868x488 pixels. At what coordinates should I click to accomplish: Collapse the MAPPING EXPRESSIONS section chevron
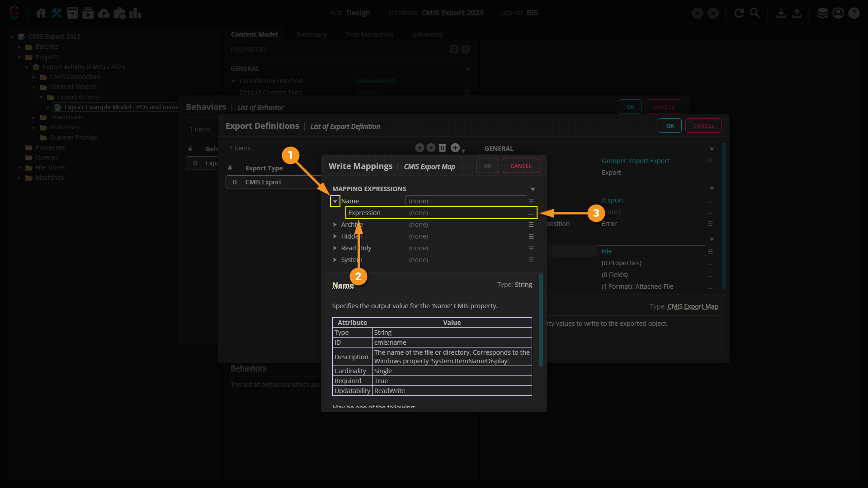click(533, 189)
